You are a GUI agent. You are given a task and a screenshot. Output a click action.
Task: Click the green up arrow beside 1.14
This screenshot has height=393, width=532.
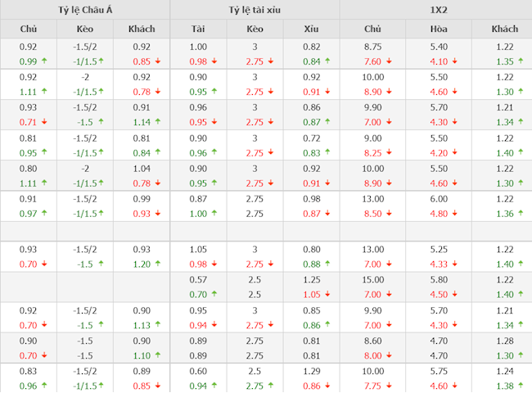[x=157, y=122]
